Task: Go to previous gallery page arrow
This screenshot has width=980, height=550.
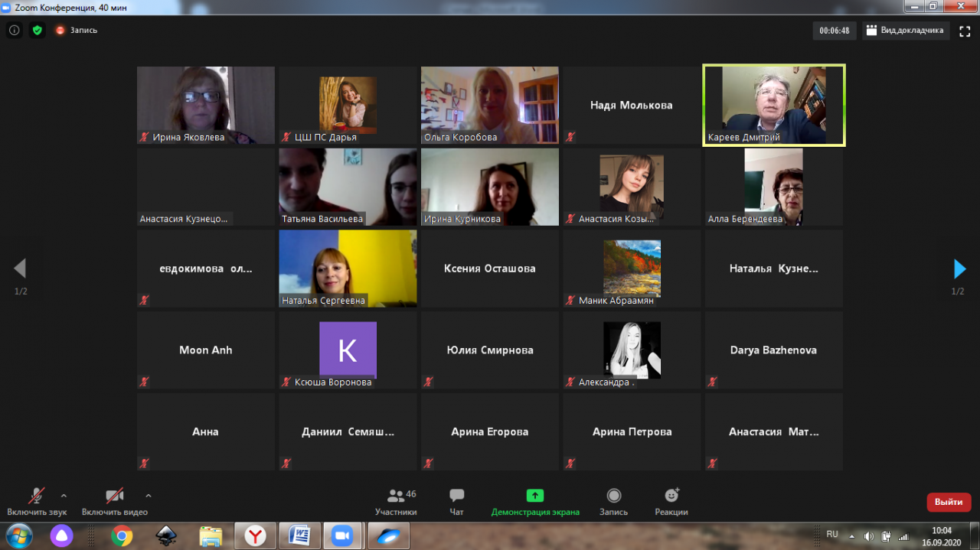Action: click(x=20, y=268)
